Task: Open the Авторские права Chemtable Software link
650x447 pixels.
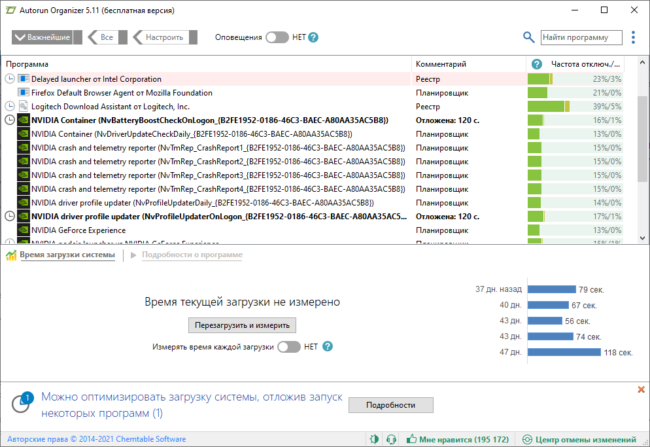Action: coord(97,439)
